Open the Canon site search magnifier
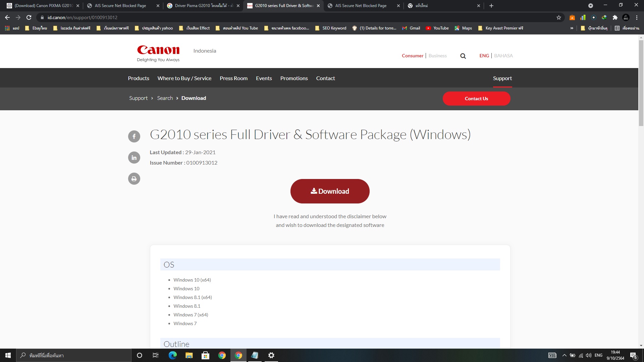Image resolution: width=644 pixels, height=362 pixels. click(x=463, y=56)
